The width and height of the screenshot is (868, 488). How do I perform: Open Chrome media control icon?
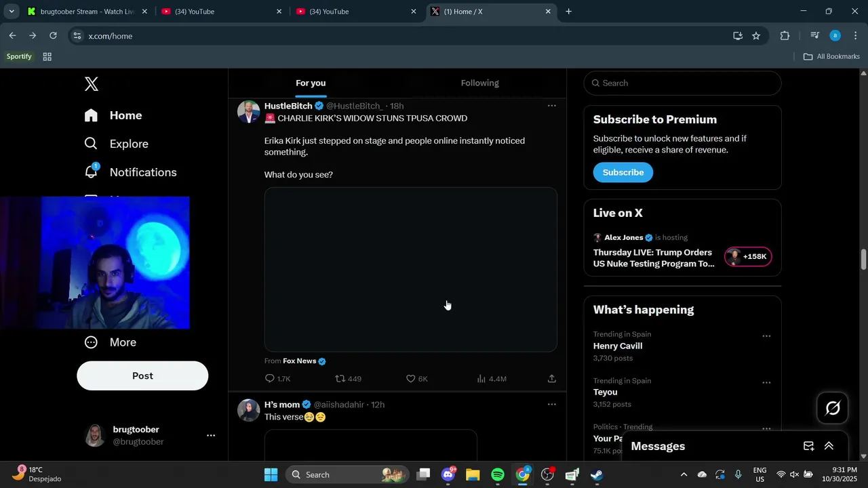click(x=815, y=36)
